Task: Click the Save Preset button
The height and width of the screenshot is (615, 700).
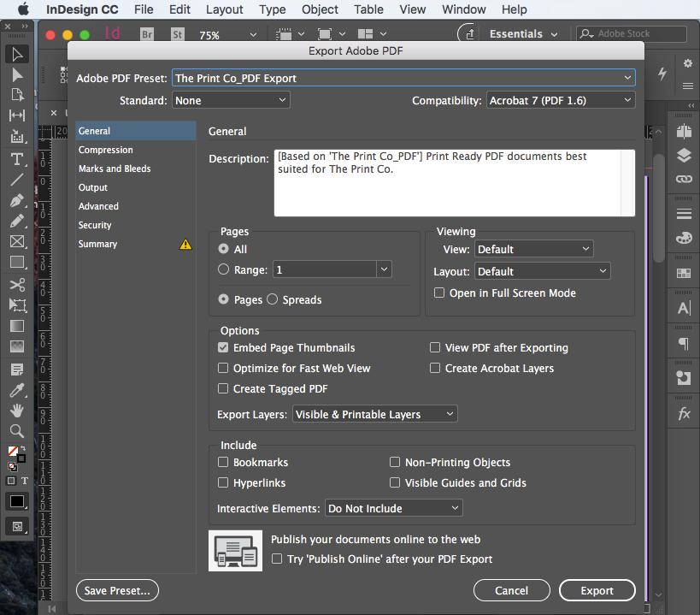Action: point(117,590)
